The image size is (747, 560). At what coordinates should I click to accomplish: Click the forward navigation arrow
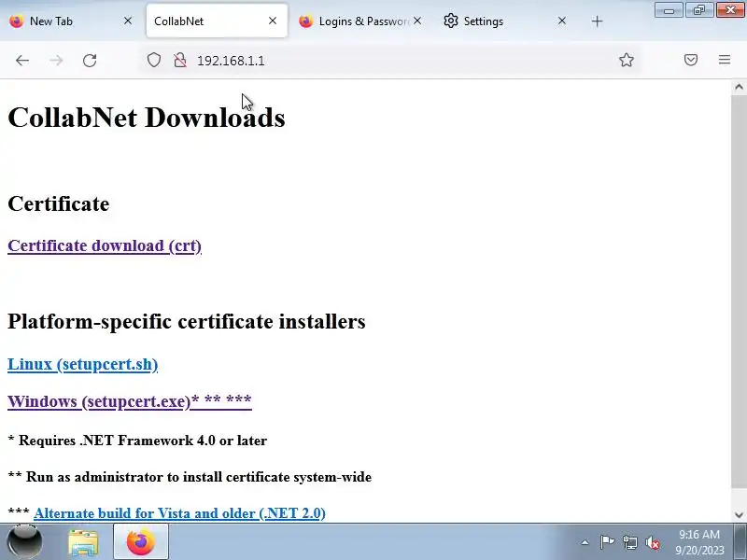[x=56, y=61]
